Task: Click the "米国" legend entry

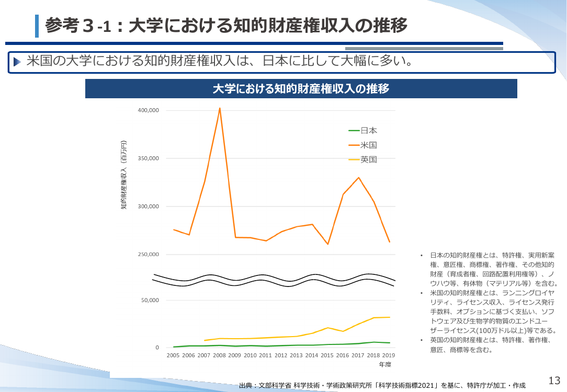Action: coord(362,145)
